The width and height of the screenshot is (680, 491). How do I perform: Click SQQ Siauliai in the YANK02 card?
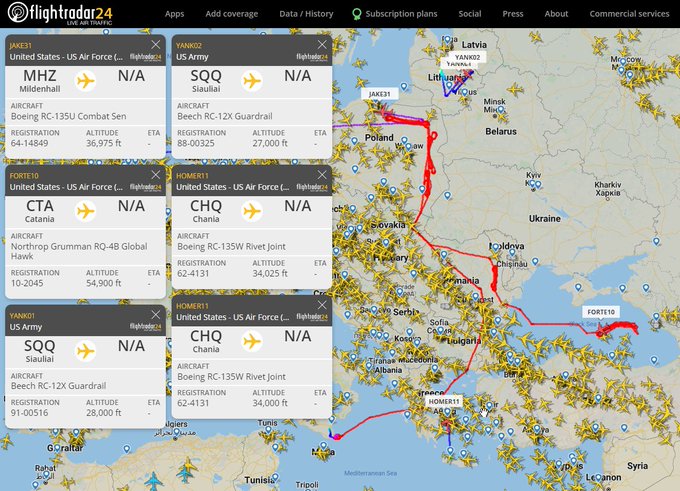pos(206,81)
